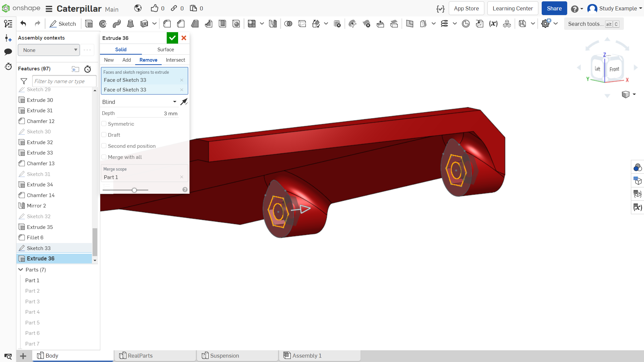Click the Undo arrow icon
Image resolution: width=644 pixels, height=362 pixels.
[23, 24]
